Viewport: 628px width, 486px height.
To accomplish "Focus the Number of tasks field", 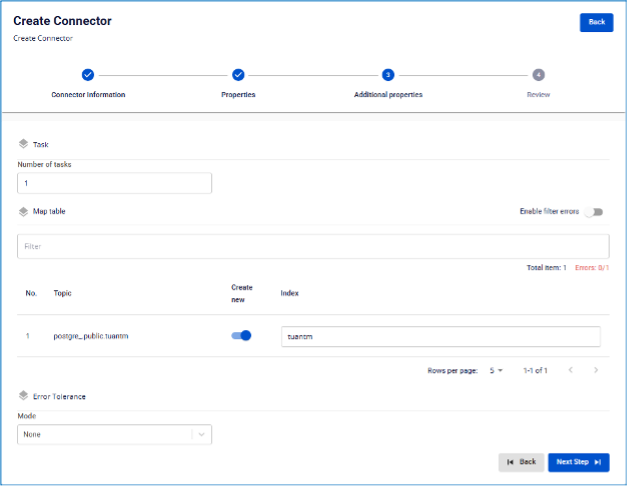I will click(115, 183).
